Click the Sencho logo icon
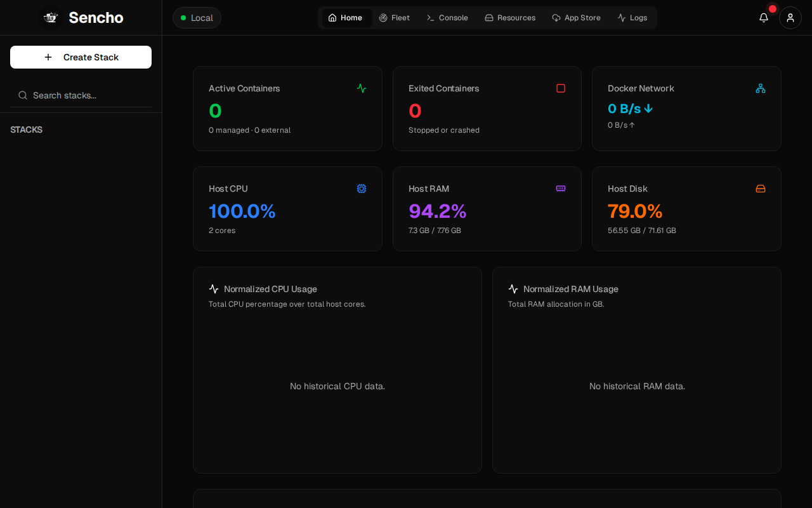The width and height of the screenshot is (812, 508). [51, 18]
